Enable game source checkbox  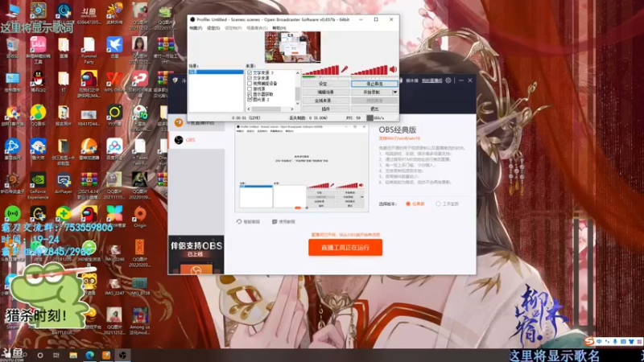tap(250, 88)
